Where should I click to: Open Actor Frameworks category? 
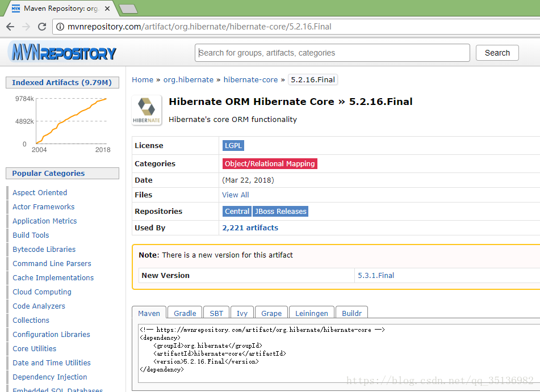(x=44, y=207)
